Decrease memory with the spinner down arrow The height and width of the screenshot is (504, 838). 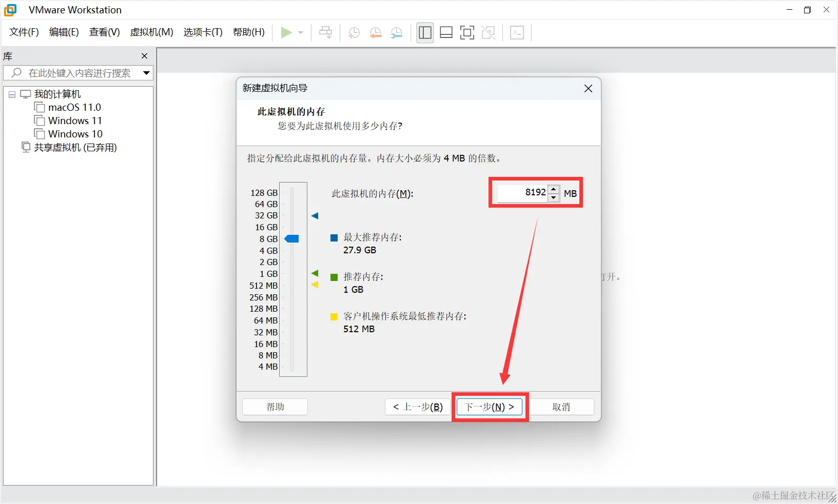coord(554,197)
